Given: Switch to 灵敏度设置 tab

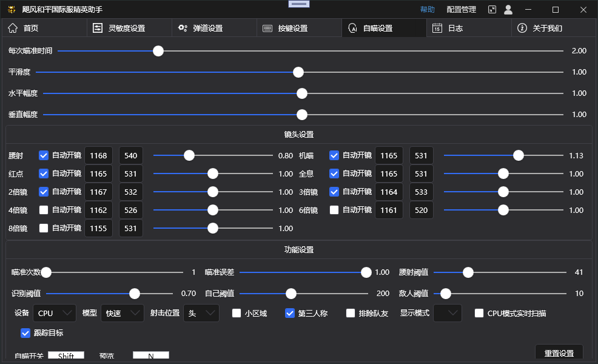Looking at the screenshot, I should [x=130, y=28].
